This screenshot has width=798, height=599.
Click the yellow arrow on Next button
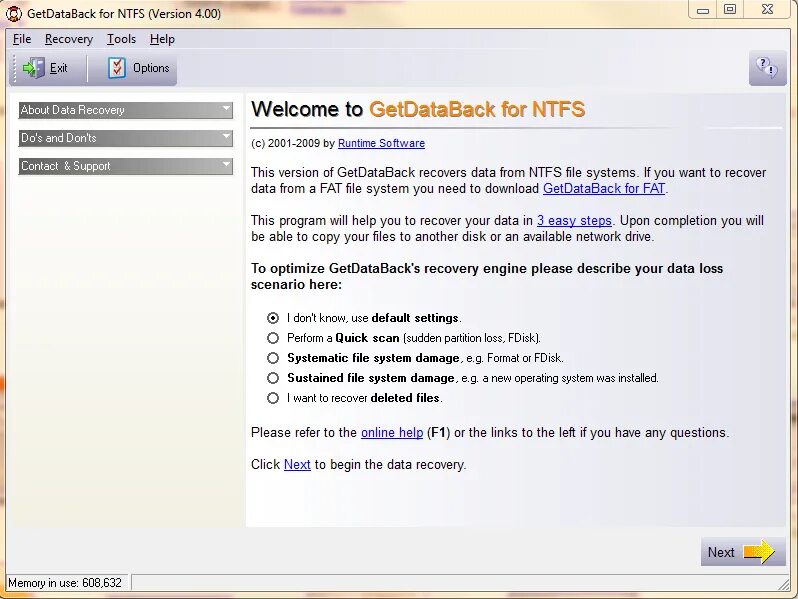pos(759,552)
